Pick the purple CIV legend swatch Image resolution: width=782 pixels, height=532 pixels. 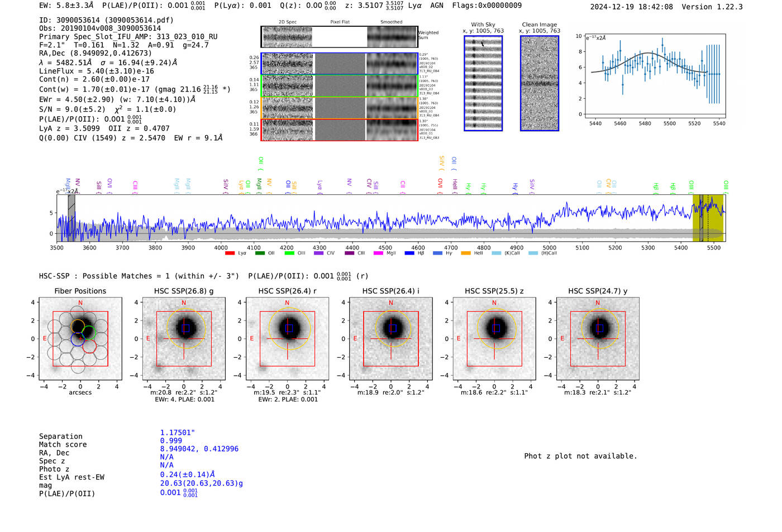click(319, 253)
